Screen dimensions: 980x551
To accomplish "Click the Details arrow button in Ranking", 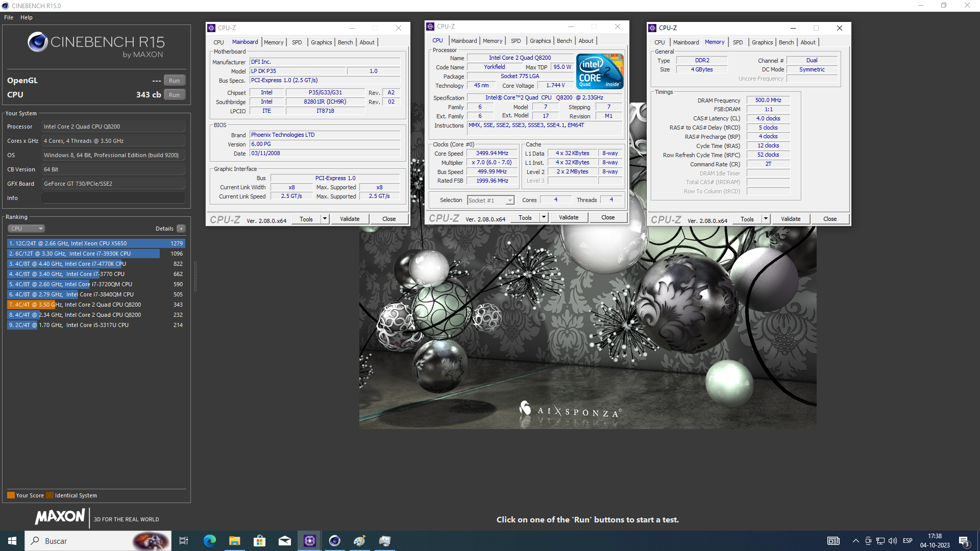I will pos(181,229).
